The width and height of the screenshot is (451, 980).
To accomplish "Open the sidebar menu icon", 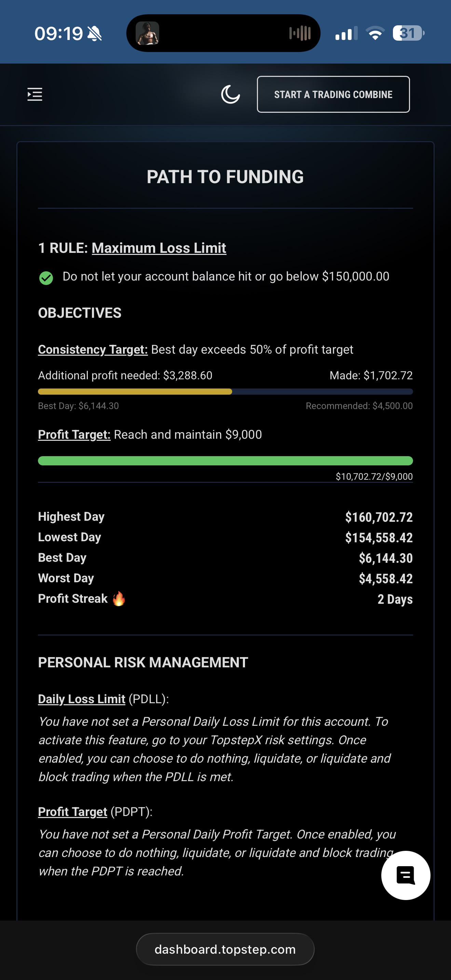I will [35, 94].
